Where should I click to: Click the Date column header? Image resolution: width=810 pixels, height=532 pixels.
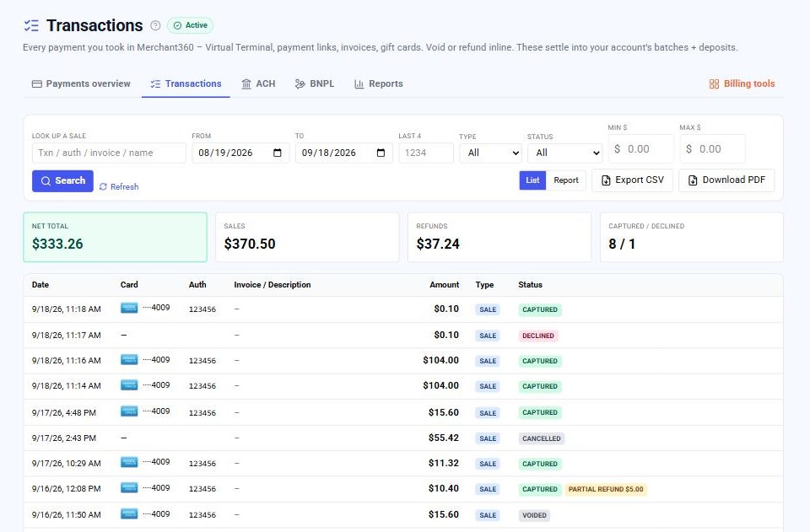tap(40, 285)
